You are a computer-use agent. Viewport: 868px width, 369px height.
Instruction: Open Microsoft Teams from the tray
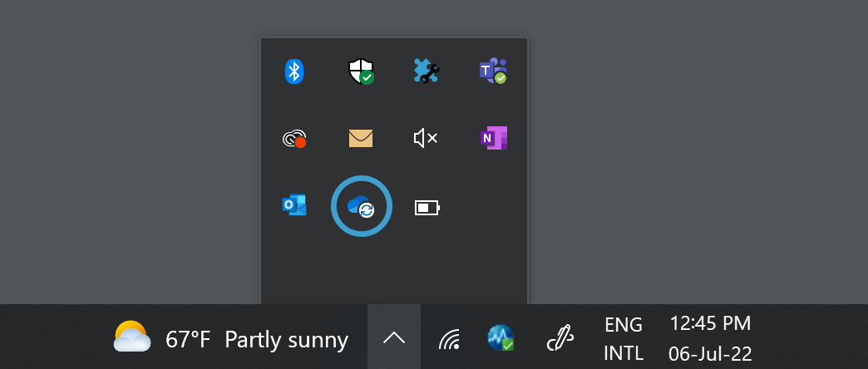pos(492,71)
